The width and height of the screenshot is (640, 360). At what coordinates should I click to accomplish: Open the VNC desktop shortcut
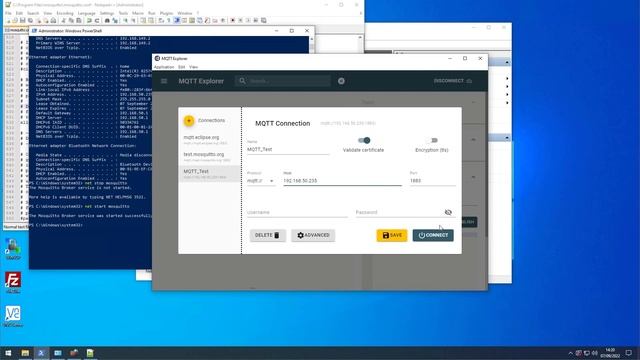click(13, 316)
